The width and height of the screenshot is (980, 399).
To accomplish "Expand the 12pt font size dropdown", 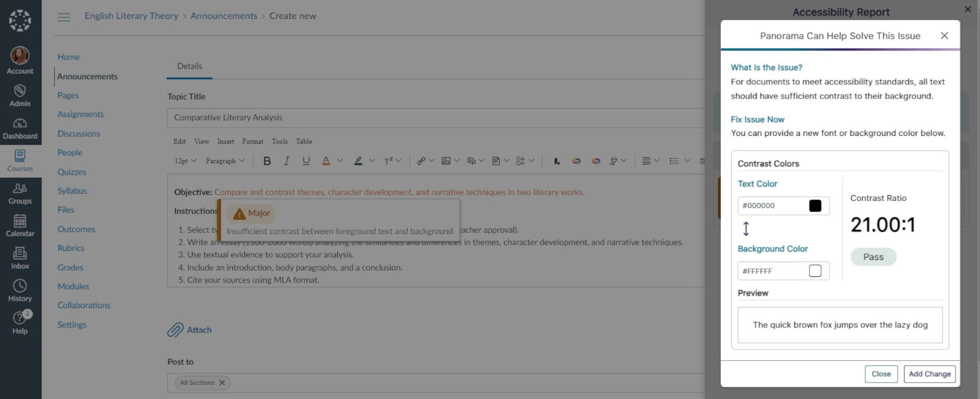I will point(186,161).
